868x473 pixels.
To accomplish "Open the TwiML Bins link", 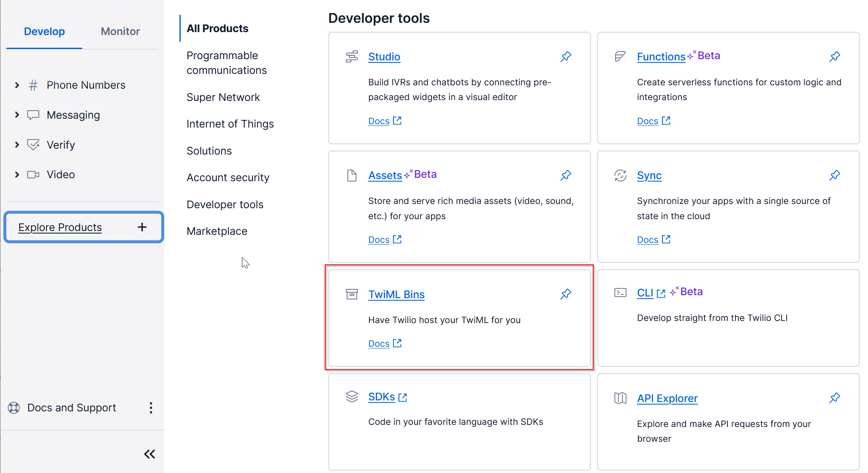I will point(396,294).
